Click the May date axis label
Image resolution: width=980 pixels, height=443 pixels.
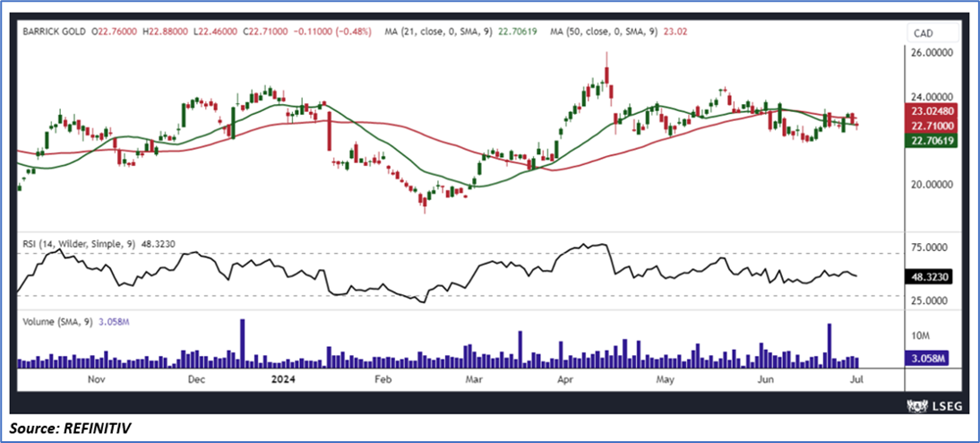pyautogui.click(x=666, y=379)
